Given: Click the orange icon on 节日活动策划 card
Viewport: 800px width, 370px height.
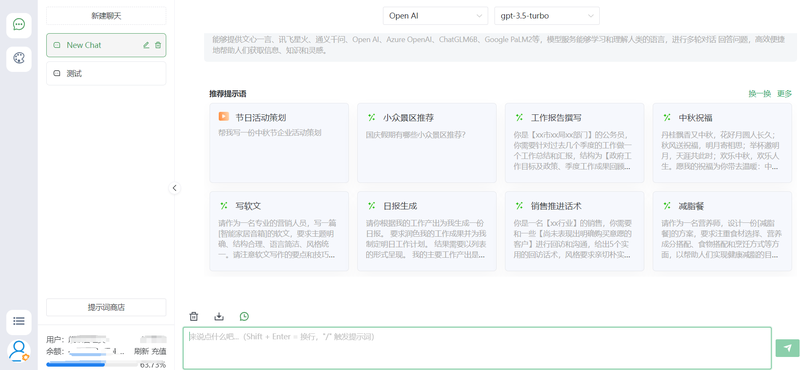Looking at the screenshot, I should click(x=223, y=117).
